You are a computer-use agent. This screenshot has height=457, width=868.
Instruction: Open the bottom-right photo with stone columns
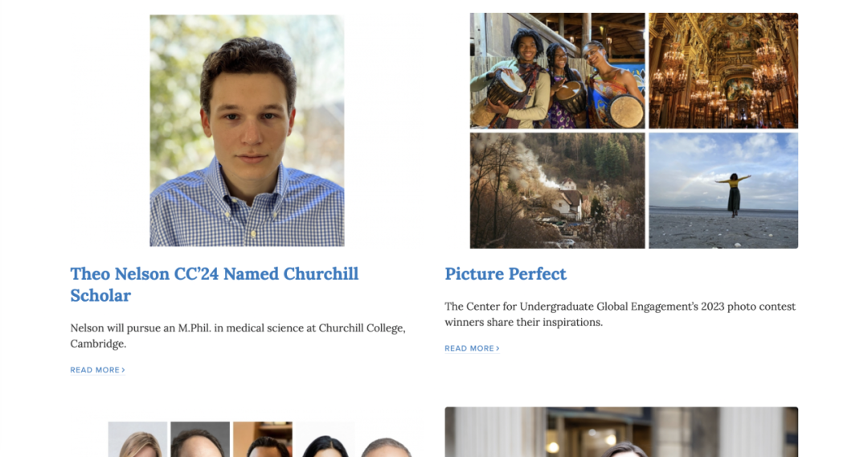point(621,431)
